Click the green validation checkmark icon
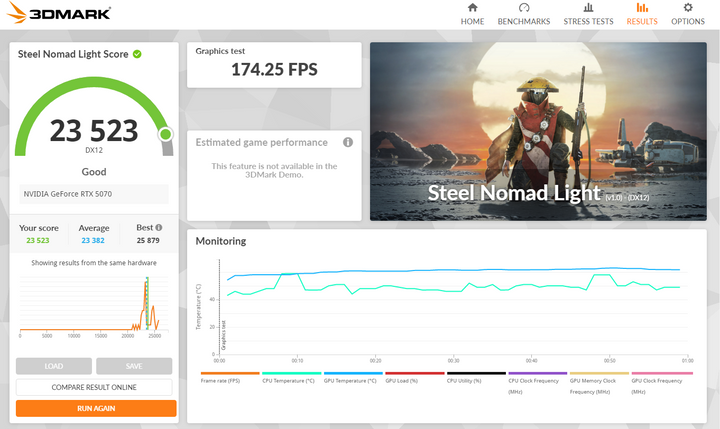 click(x=137, y=54)
